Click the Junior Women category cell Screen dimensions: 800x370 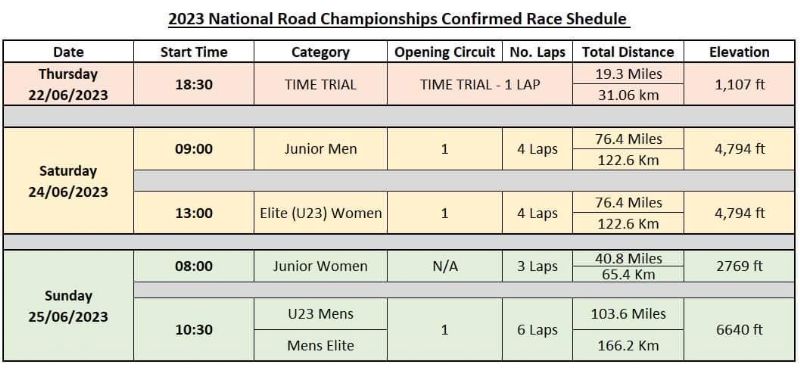[320, 266]
